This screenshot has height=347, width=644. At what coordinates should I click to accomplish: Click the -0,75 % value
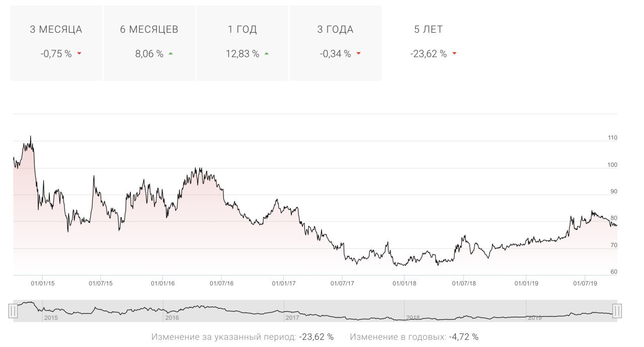(56, 54)
